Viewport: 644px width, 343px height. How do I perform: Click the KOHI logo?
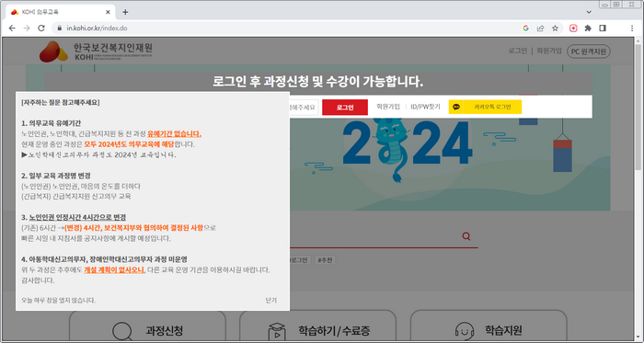pos(96,51)
